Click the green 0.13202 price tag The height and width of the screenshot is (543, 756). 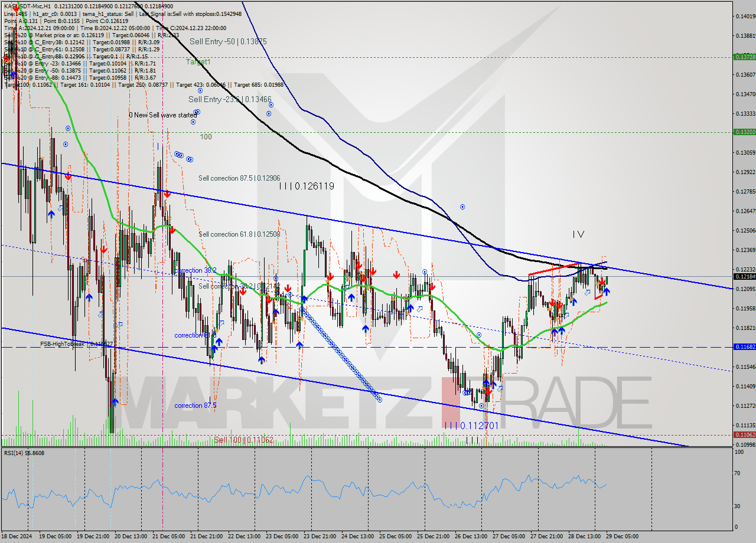coord(744,132)
